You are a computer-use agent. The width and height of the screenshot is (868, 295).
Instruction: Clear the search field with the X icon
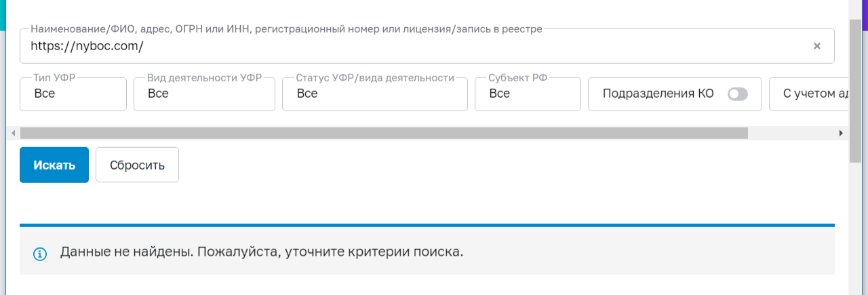[817, 46]
